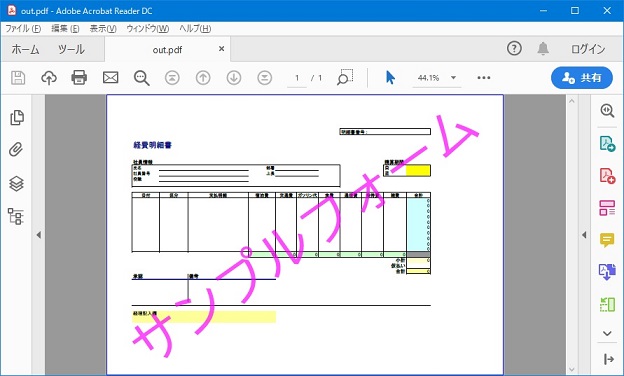Maximize the Acrobat Reader window

point(575,11)
